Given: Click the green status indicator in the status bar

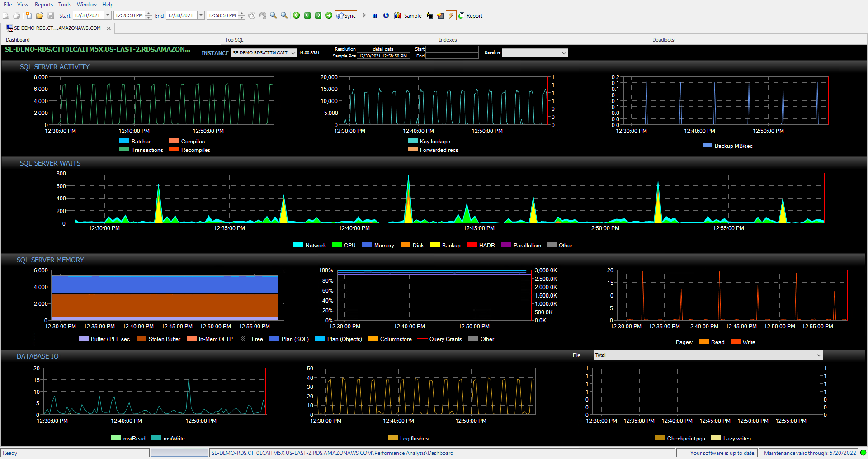Looking at the screenshot, I should tap(863, 453).
